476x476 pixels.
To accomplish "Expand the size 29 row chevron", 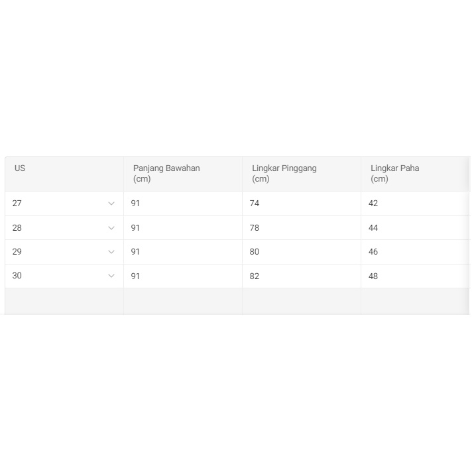I will pos(111,252).
